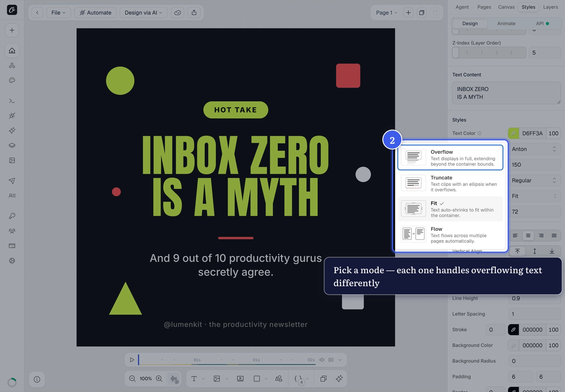Open the key icon in sidebar
The image size is (565, 392).
click(x=12, y=216)
